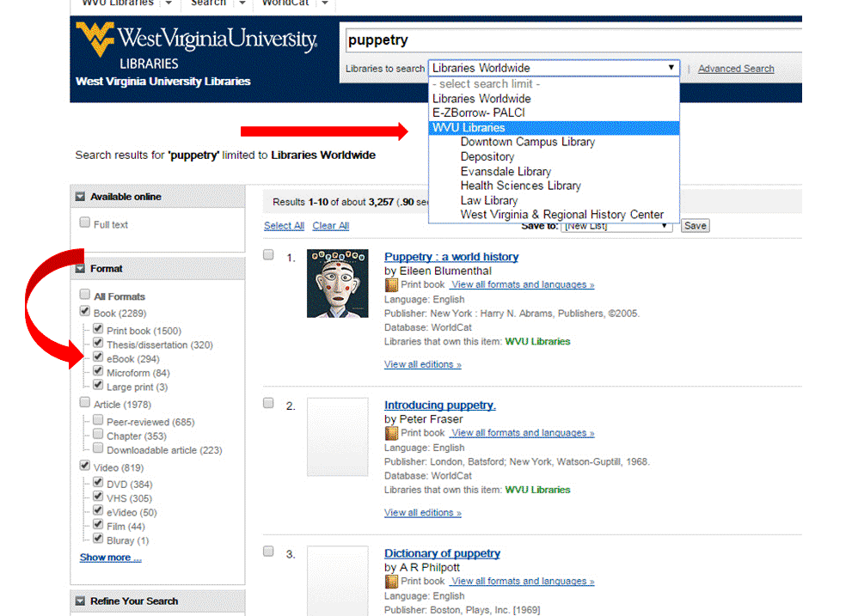Open Introducing puppetry title link

pos(439,406)
